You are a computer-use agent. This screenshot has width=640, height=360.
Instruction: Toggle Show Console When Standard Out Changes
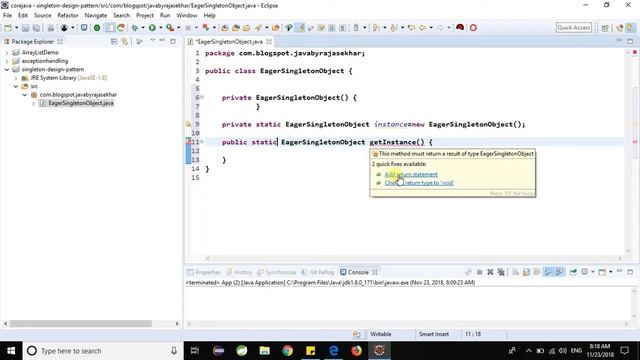coord(548,272)
